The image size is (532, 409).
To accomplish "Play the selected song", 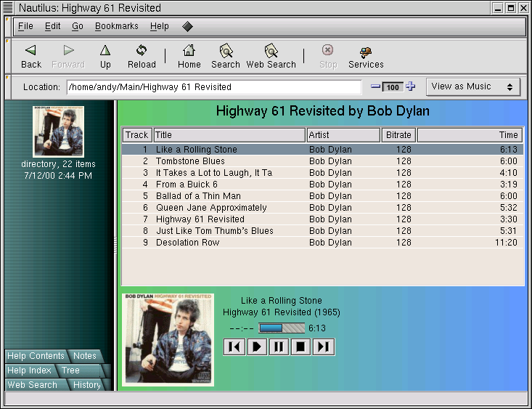I will 256,347.
